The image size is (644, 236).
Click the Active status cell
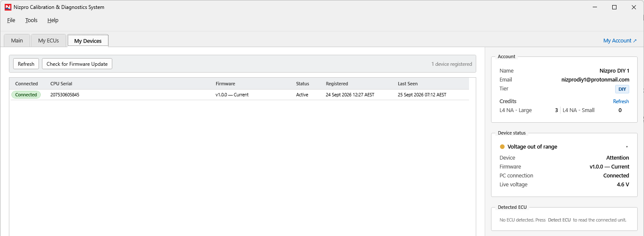(x=302, y=95)
